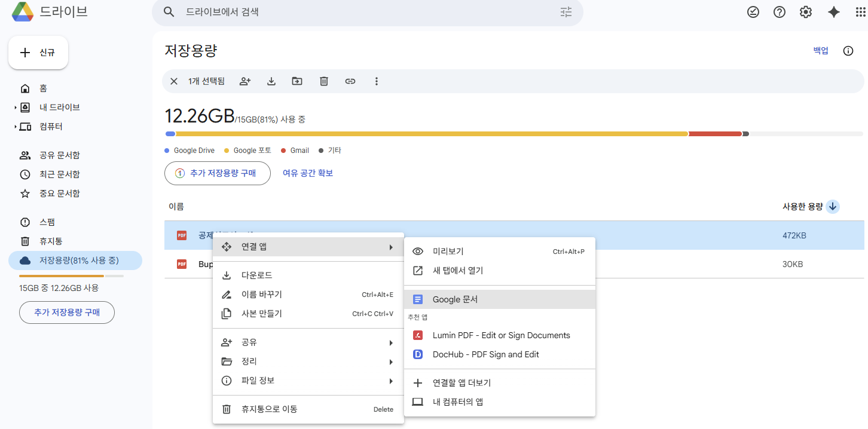Click the 신규 button
This screenshot has height=429, width=868.
38,53
